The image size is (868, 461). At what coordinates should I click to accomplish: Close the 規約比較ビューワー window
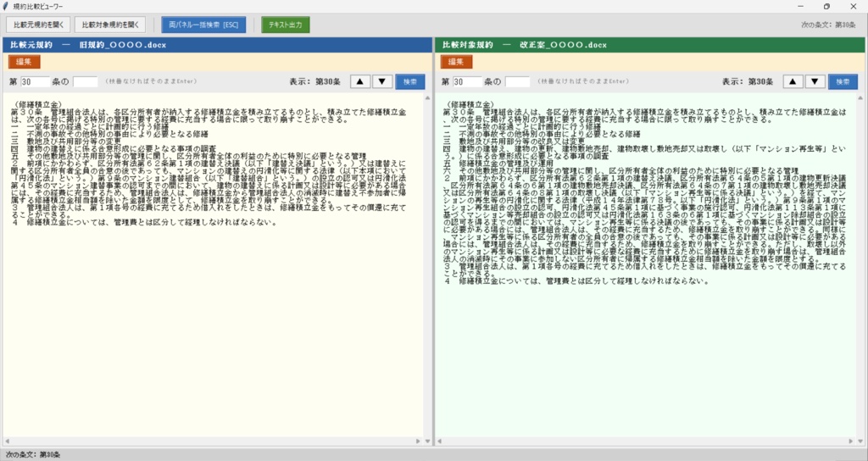853,7
